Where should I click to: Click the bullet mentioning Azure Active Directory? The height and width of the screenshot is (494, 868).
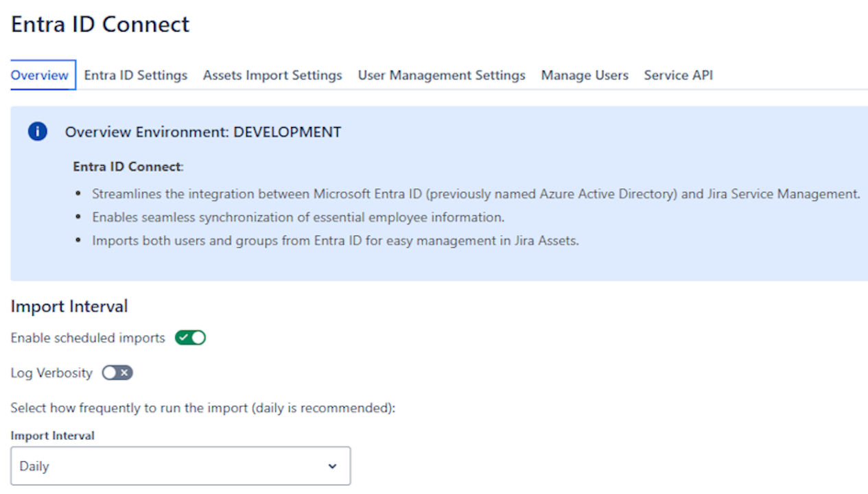pos(476,194)
